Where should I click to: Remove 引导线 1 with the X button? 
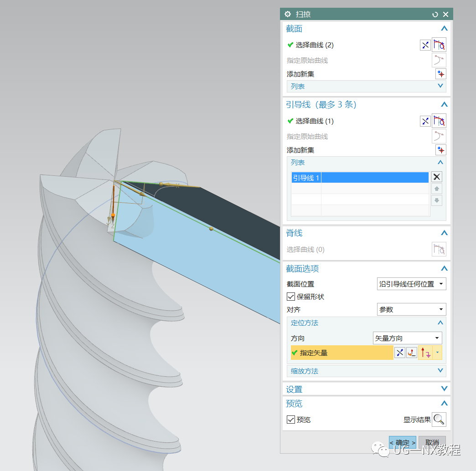436,177
